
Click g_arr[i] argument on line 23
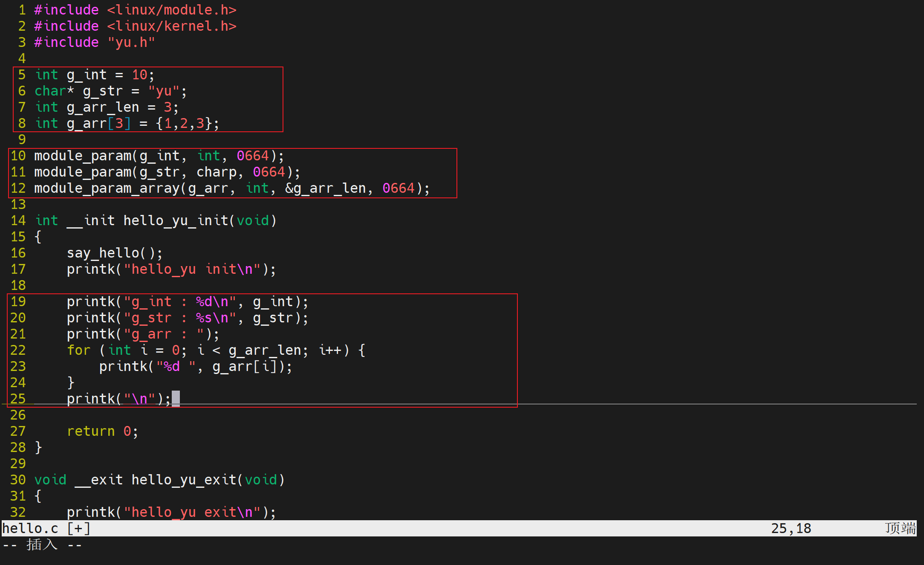click(x=245, y=366)
